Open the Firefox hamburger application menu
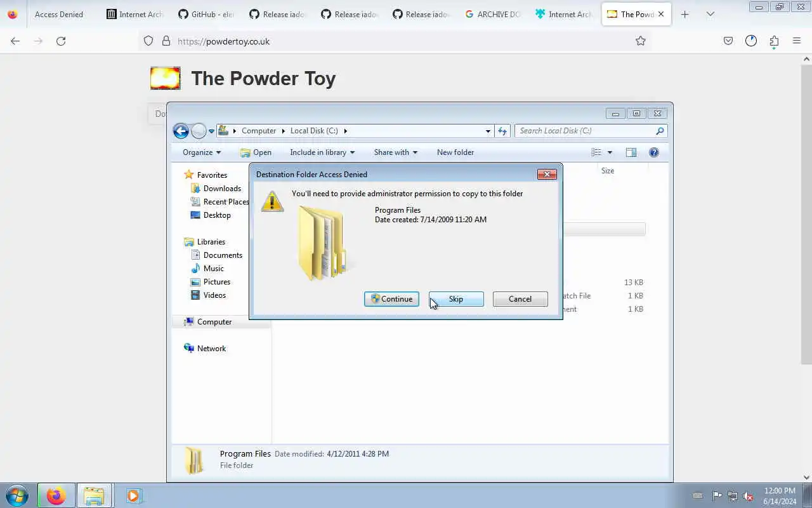Screen dimensions: 812x508 pos(797,41)
